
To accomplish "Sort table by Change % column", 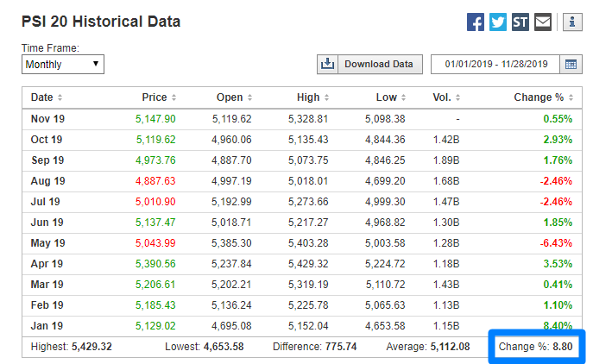I will pos(544,97).
